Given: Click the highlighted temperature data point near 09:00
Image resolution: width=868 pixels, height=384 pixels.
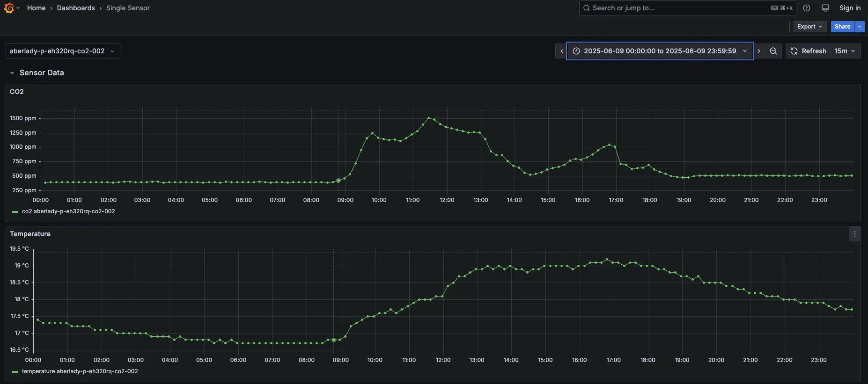Looking at the screenshot, I should click(x=334, y=340).
